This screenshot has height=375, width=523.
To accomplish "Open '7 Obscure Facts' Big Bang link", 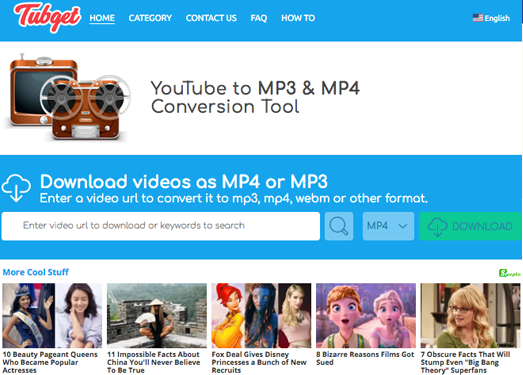I will (x=465, y=362).
